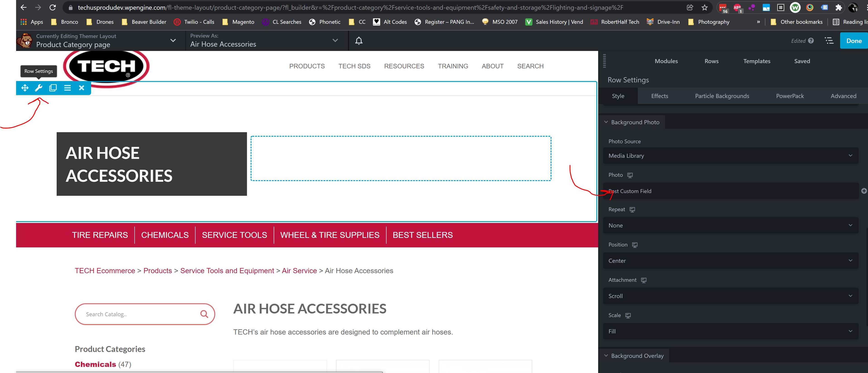868x373 pixels.
Task: Add a field connection with the plus icon
Action: click(x=864, y=191)
